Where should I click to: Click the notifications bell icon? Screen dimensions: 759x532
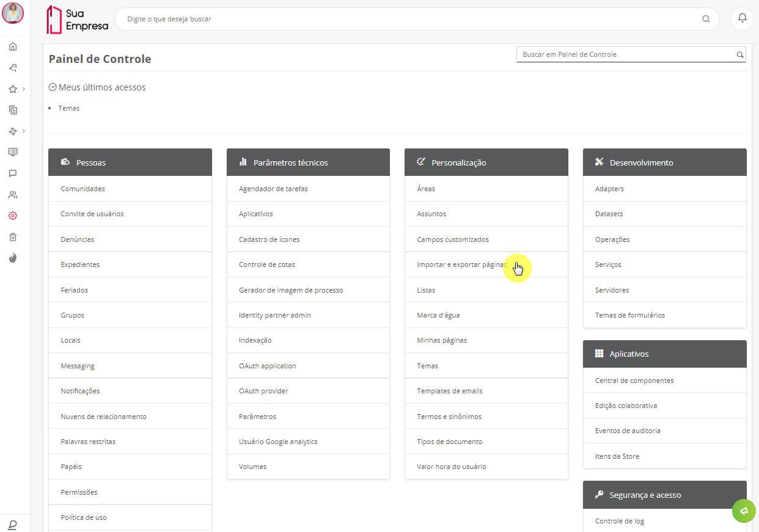743,18
